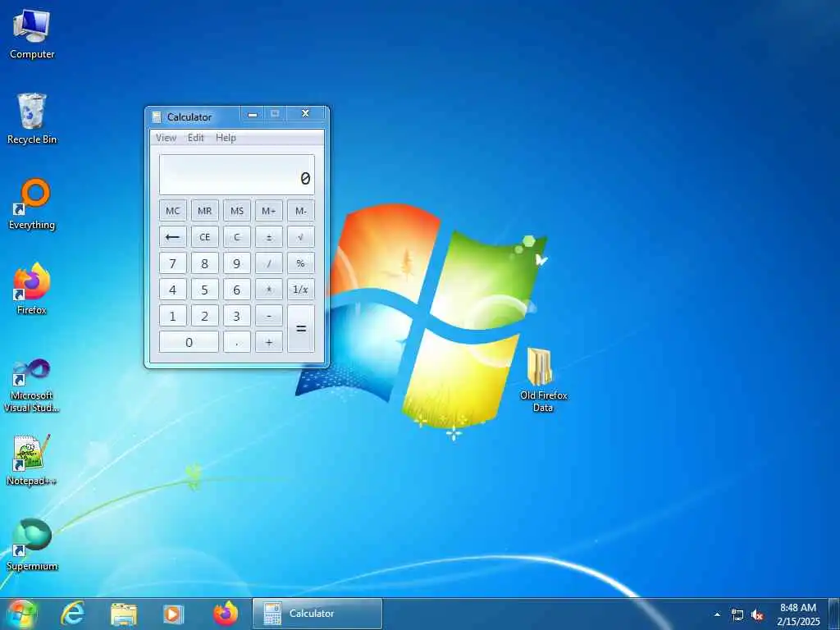Click the divide button

(269, 263)
